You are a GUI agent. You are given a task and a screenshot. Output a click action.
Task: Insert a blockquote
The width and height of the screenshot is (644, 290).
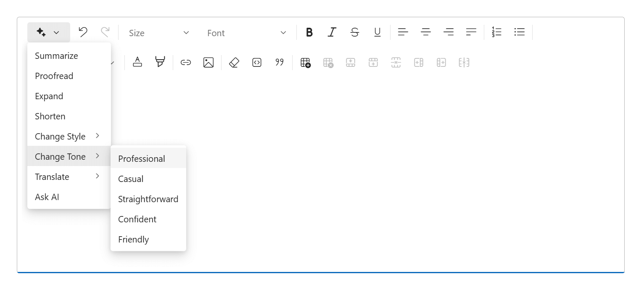pos(279,62)
